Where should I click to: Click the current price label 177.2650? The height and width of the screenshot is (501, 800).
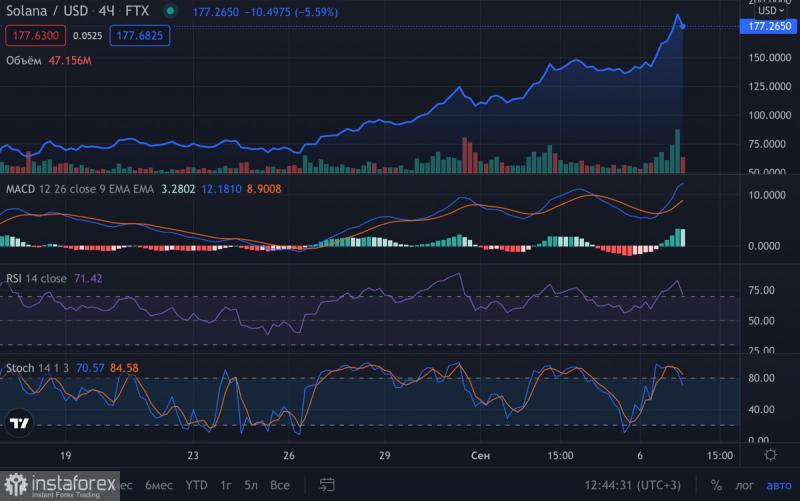[x=769, y=27]
